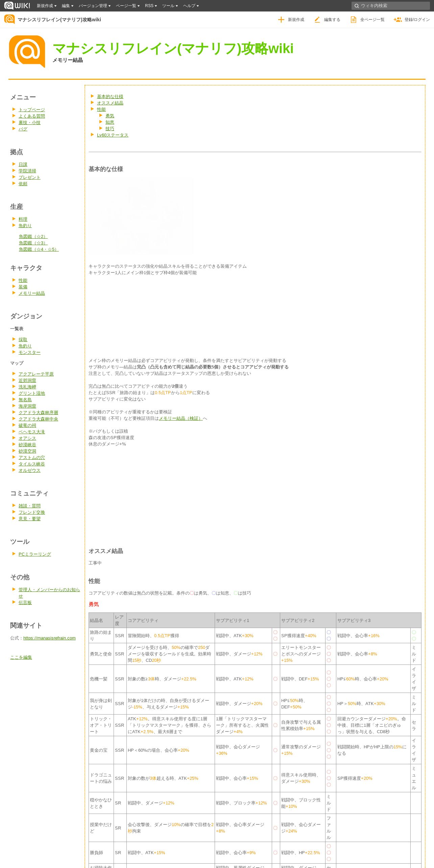
Task: Click the magnifier icon in the search box
Action: coord(356,6)
